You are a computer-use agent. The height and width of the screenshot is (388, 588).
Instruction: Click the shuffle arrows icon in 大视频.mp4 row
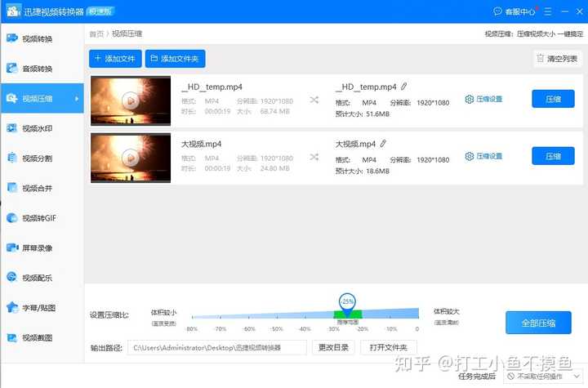314,157
